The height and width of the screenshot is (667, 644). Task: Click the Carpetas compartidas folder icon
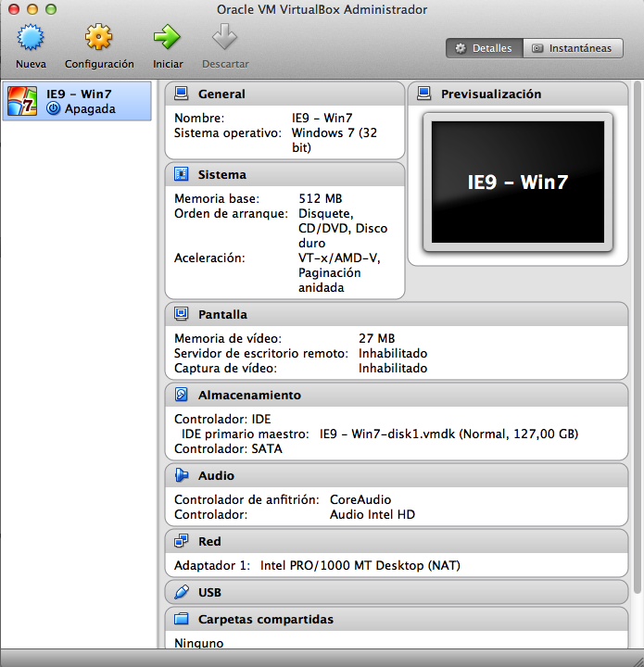point(182,619)
